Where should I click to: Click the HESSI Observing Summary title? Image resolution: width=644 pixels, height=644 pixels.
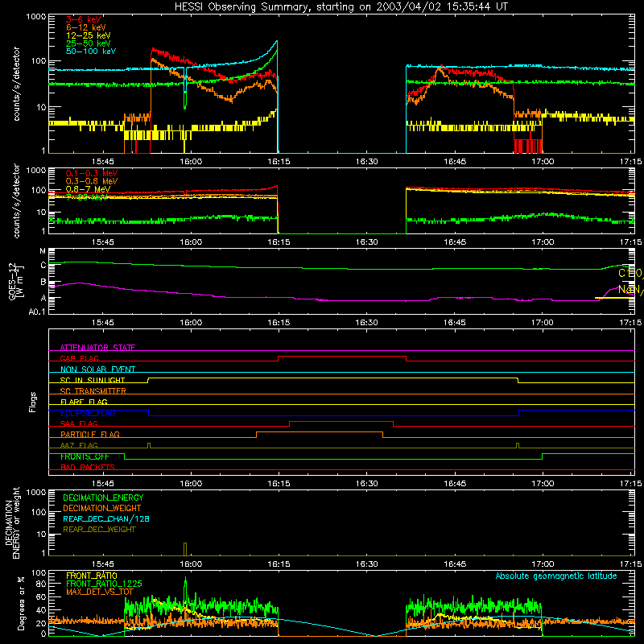pos(341,7)
